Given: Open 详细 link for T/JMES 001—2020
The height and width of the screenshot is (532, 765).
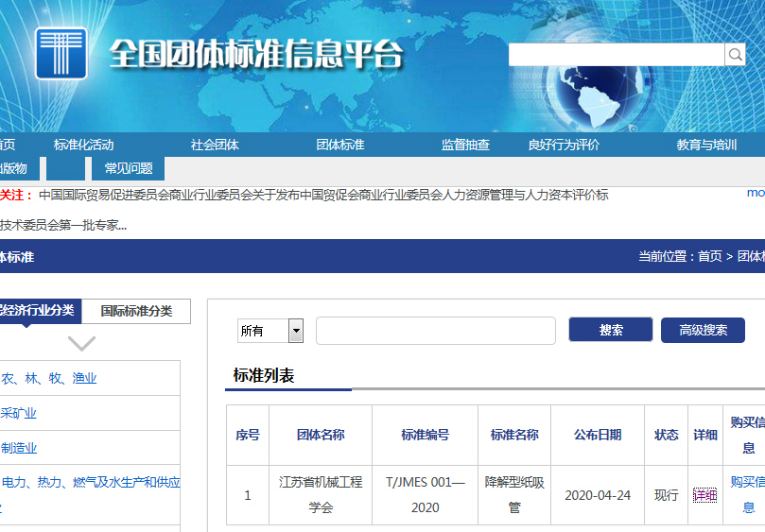Looking at the screenshot, I should pos(705,495).
